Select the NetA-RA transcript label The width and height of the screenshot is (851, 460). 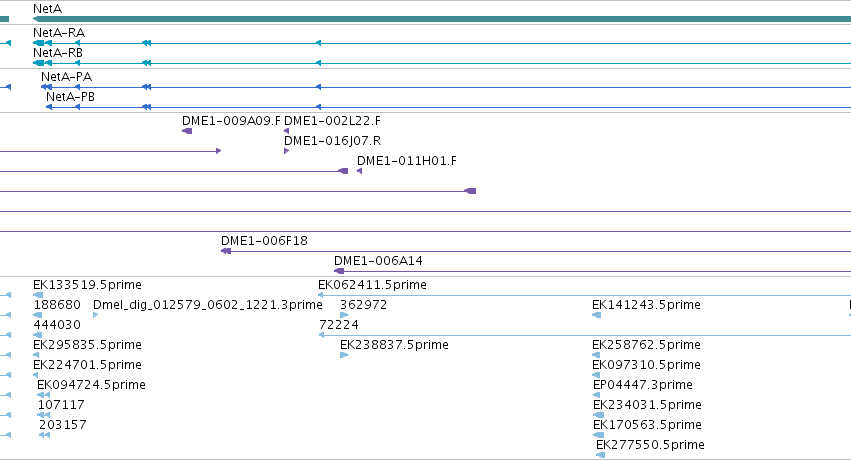59,33
